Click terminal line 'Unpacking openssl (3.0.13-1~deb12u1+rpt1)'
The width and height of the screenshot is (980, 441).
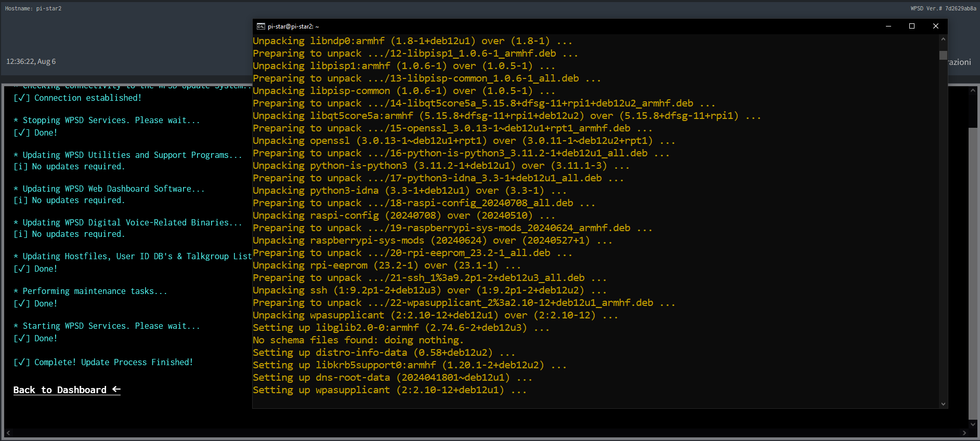pyautogui.click(x=464, y=141)
